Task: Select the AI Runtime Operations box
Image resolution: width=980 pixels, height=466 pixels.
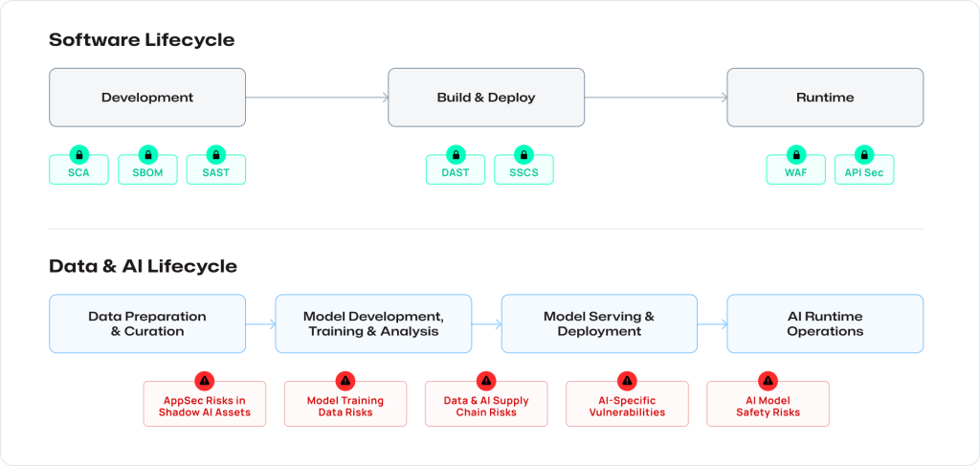Action: (x=825, y=323)
